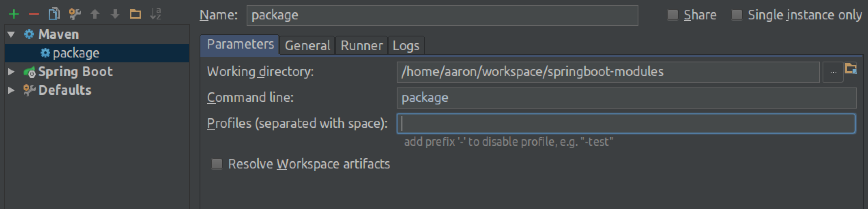Create a new folder for configurations
Viewport: 868px width, 209px height.
135,14
